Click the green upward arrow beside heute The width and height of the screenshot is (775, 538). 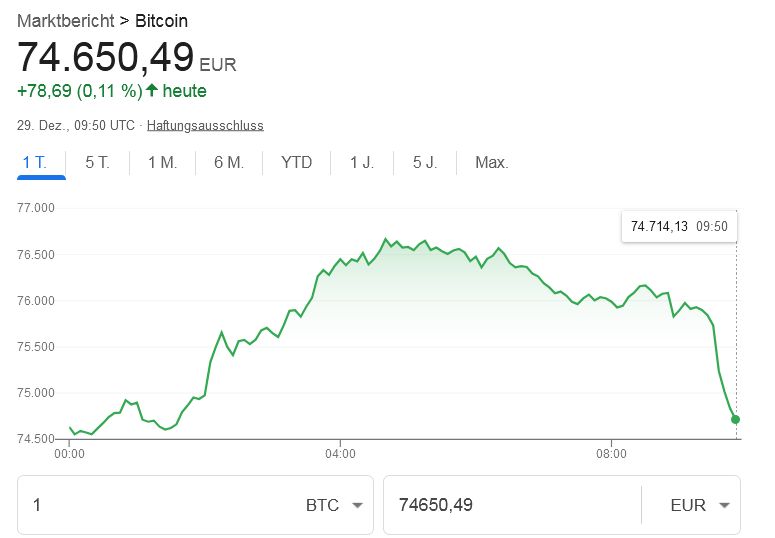[x=152, y=91]
